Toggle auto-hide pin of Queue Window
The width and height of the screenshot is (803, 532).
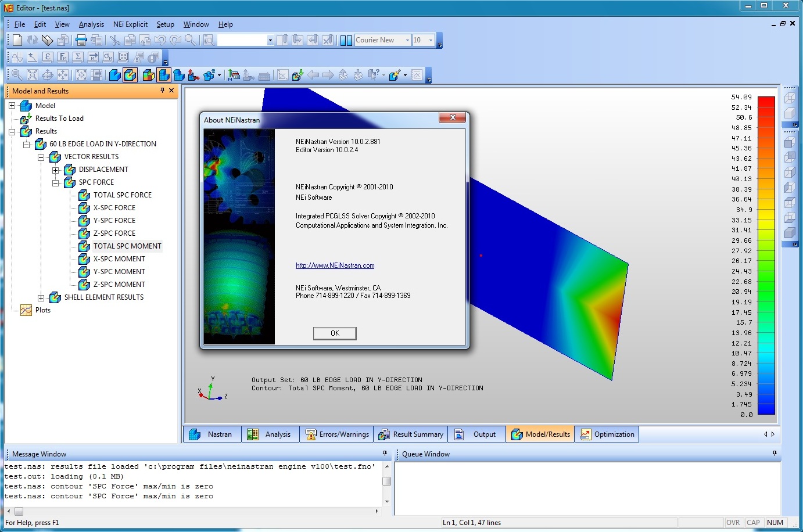pyautogui.click(x=775, y=454)
